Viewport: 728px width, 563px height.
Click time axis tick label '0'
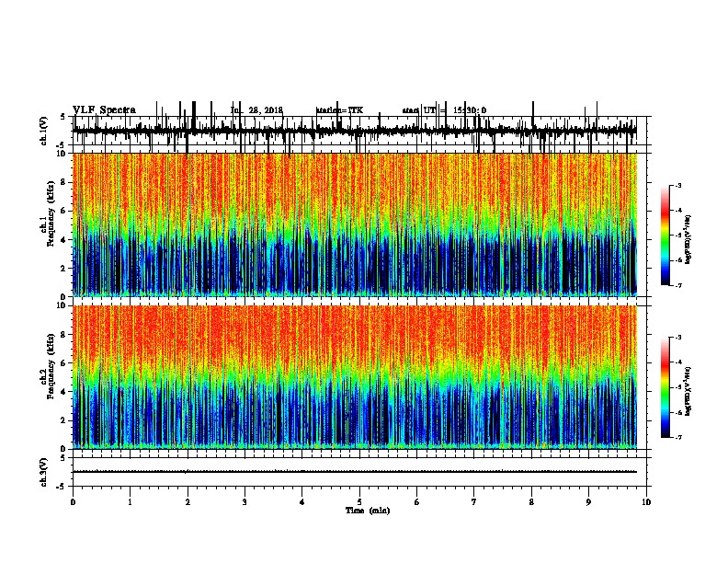tap(73, 502)
